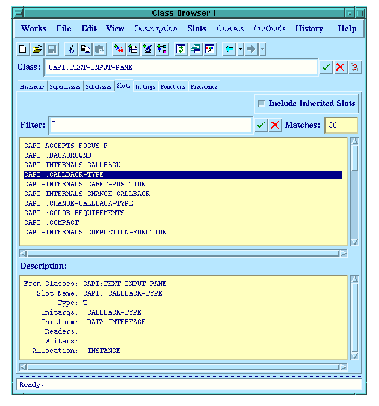Click the History forward arrow icon

pyautogui.click(x=251, y=49)
